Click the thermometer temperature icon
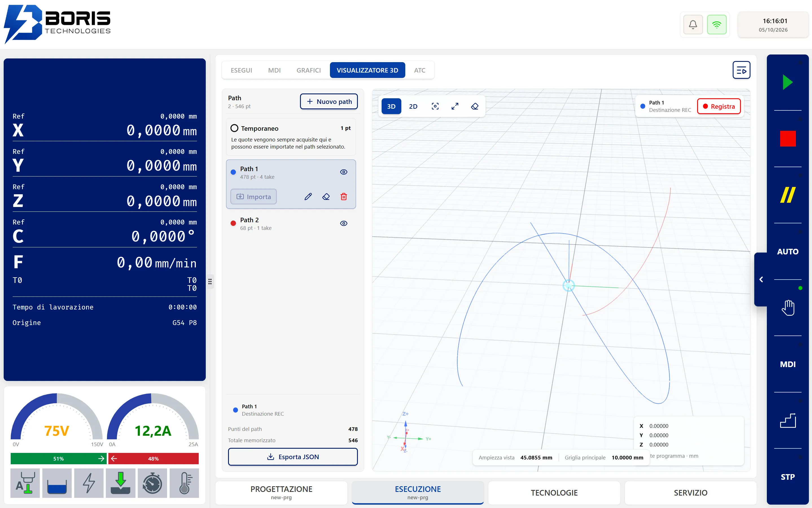The width and height of the screenshot is (812, 508). [184, 483]
